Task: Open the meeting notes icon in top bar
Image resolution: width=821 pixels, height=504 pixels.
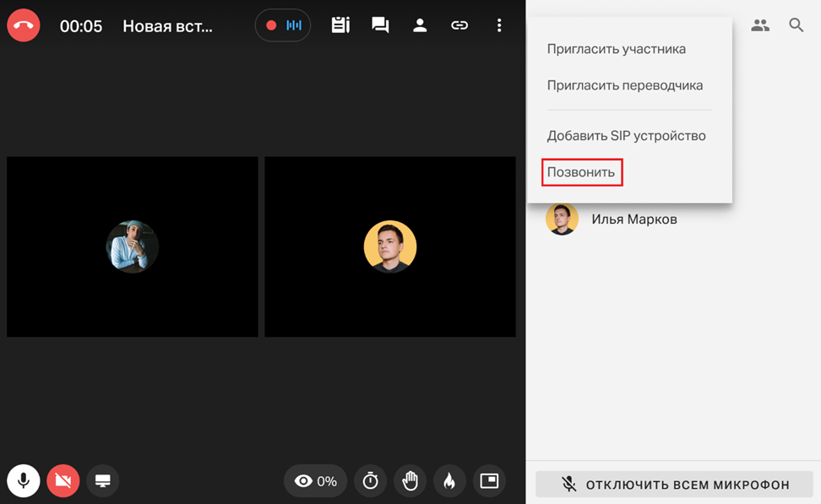Action: [340, 25]
